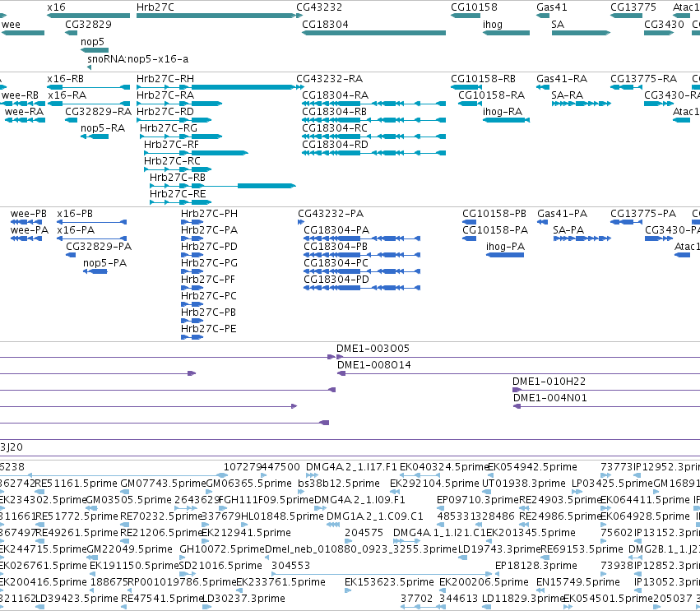Screen dimensions: 700x611
Task: Select the EK212941.5prime EST label
Action: pos(247,533)
